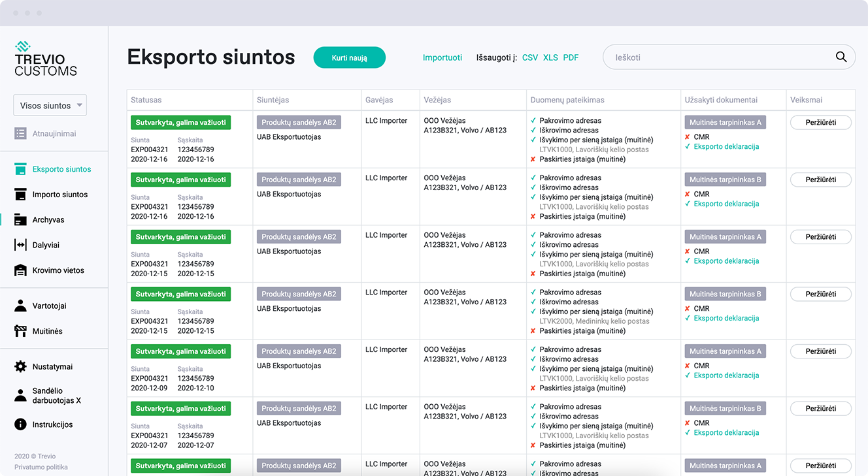Click the Duomenų pateikimas column header
This screenshot has width=868, height=476.
point(567,100)
